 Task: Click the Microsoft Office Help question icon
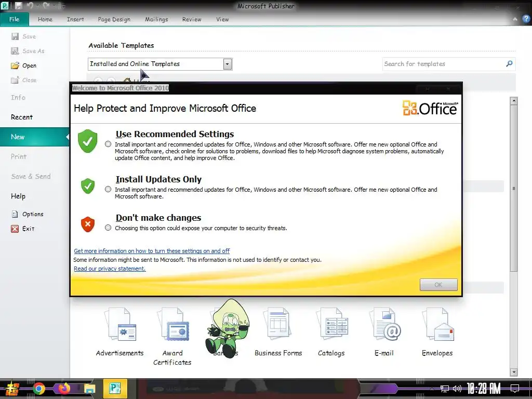526,19
